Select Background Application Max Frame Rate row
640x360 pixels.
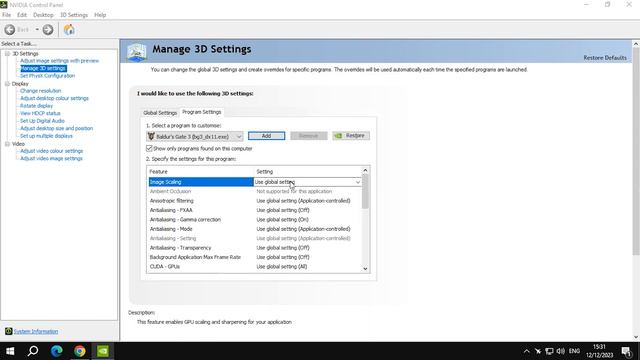click(x=255, y=257)
